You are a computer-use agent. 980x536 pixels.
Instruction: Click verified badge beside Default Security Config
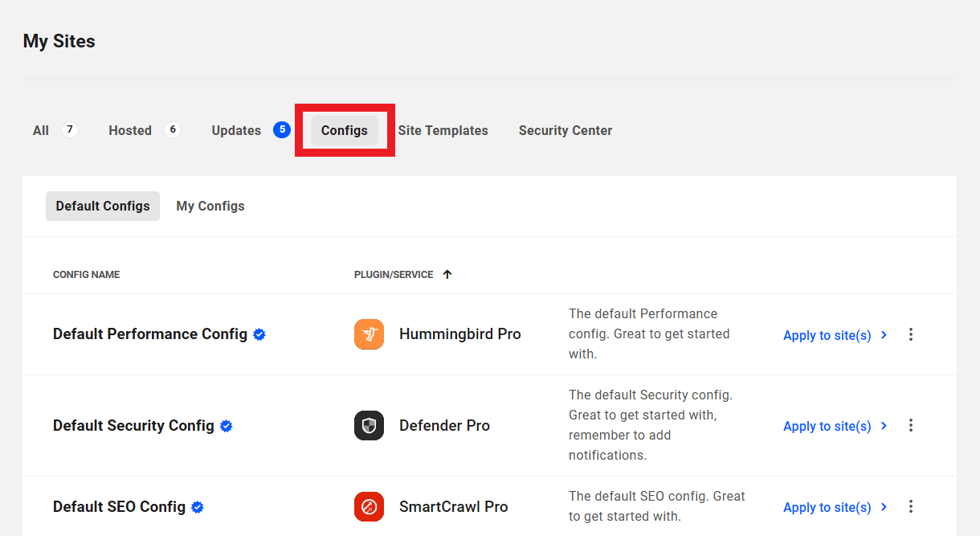(227, 426)
